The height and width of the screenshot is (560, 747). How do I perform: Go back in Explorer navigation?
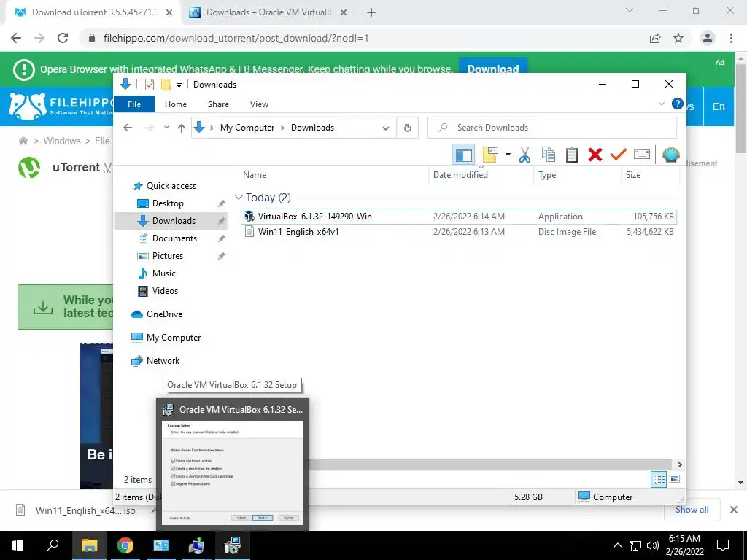click(x=128, y=128)
